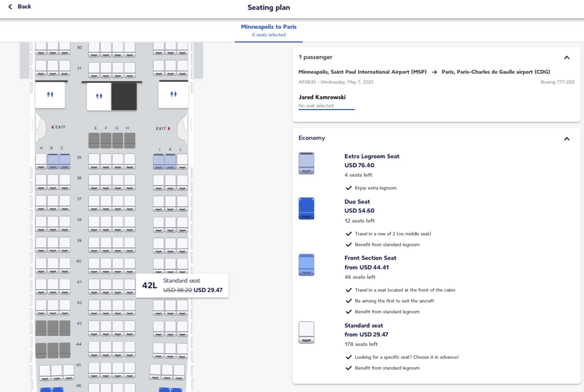This screenshot has width=584, height=392.
Task: Click the left lavatory icon on the seat map
Action: (x=51, y=95)
